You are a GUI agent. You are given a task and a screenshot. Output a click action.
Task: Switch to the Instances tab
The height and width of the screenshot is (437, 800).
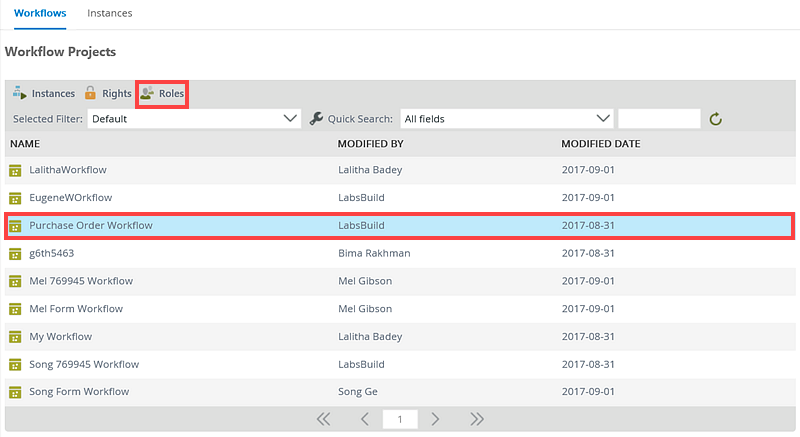110,13
